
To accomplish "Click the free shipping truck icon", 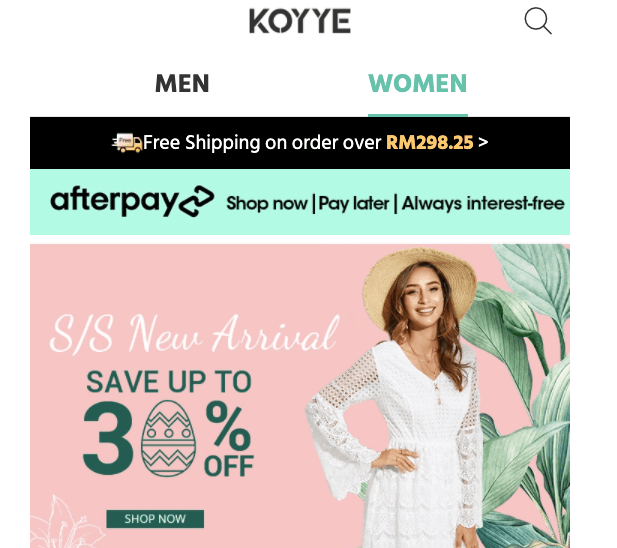I will click(x=127, y=143).
